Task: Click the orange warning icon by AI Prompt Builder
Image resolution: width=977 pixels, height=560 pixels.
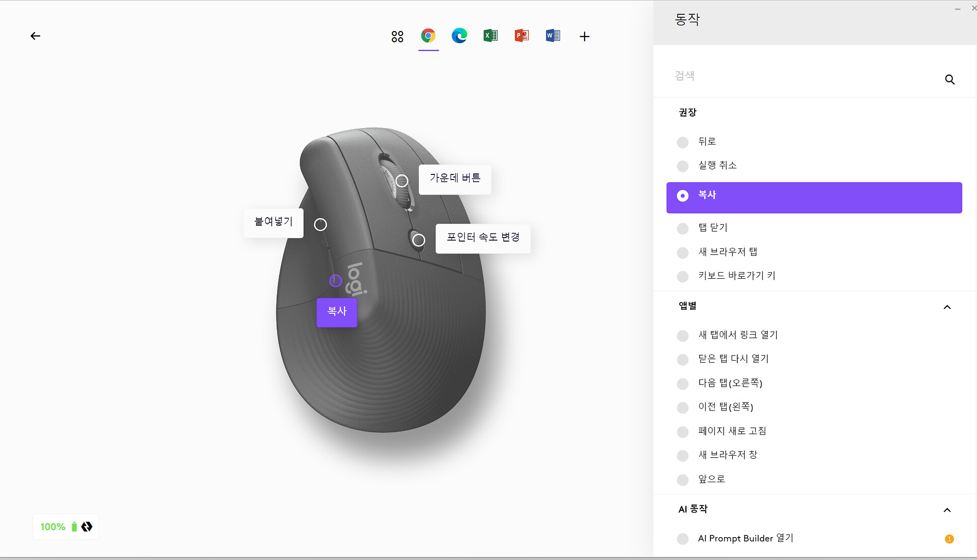Action: tap(949, 539)
